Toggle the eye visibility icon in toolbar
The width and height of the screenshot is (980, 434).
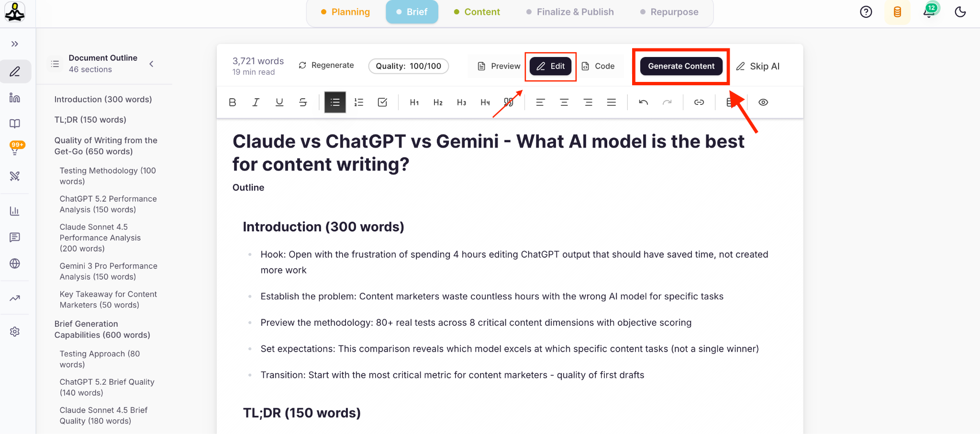coord(763,102)
